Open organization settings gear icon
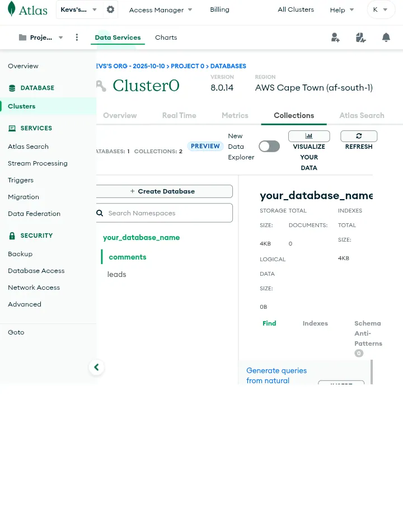The height and width of the screenshot is (532, 403). tap(110, 10)
